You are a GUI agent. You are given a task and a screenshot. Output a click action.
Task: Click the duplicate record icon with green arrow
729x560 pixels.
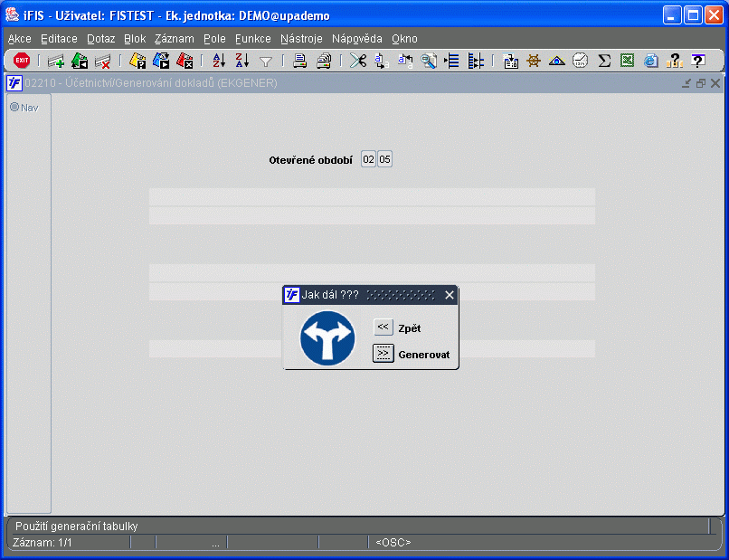pyautogui.click(x=80, y=61)
